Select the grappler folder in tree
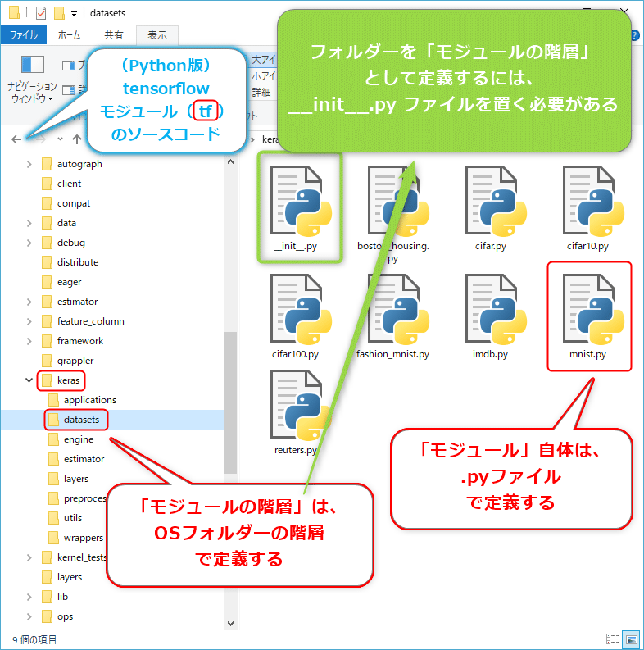This screenshot has width=644, height=650. point(68,361)
